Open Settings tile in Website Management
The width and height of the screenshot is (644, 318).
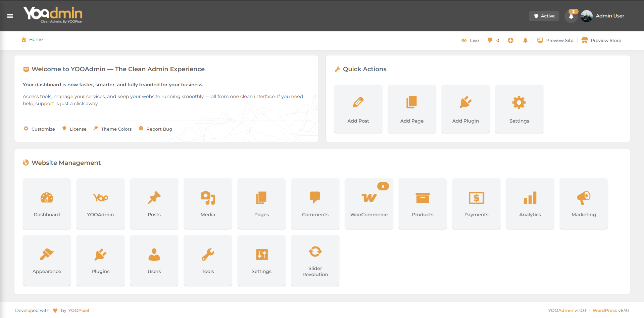pyautogui.click(x=261, y=261)
